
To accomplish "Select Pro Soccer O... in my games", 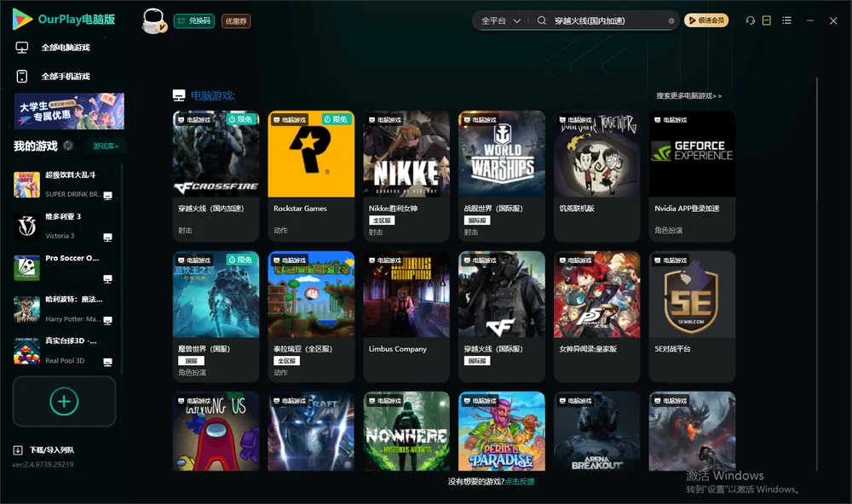I will click(x=64, y=267).
